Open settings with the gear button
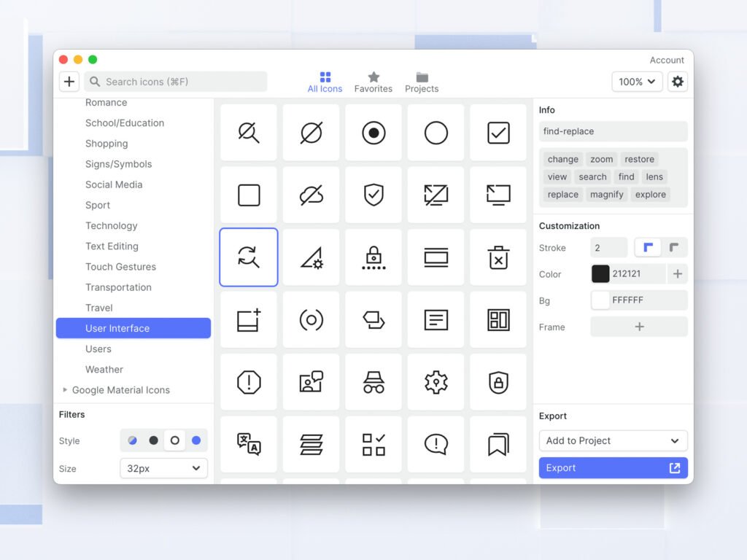 [x=677, y=82]
